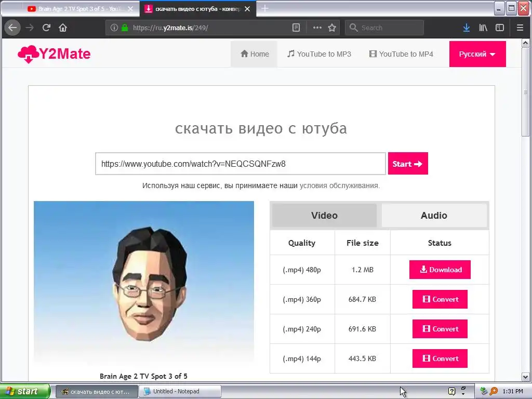Bookmark this page with the star icon

(332, 28)
